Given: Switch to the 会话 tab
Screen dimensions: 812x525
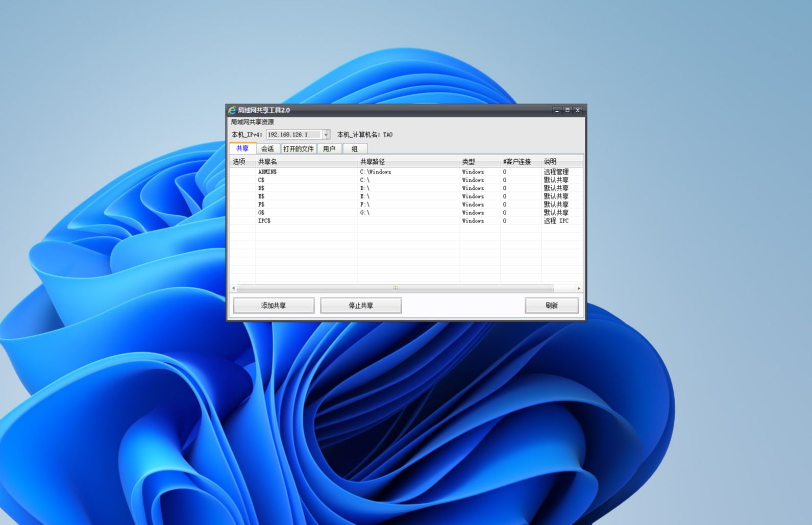Looking at the screenshot, I should pyautogui.click(x=267, y=149).
